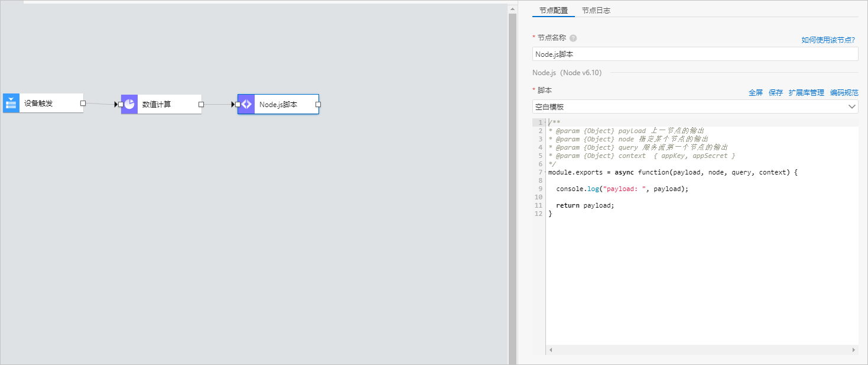Click the help icon beside 节点名称
Screen dimensions: 868x365
(x=573, y=38)
